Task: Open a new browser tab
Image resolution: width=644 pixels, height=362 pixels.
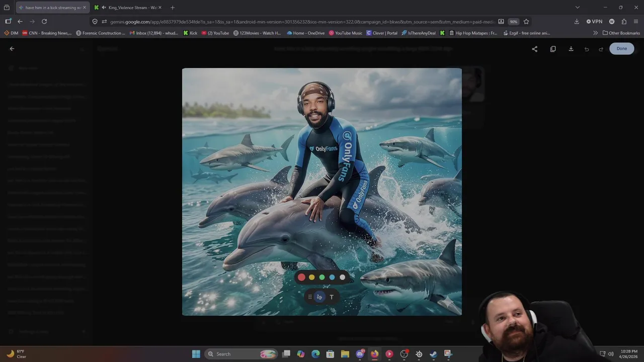Action: (x=173, y=8)
